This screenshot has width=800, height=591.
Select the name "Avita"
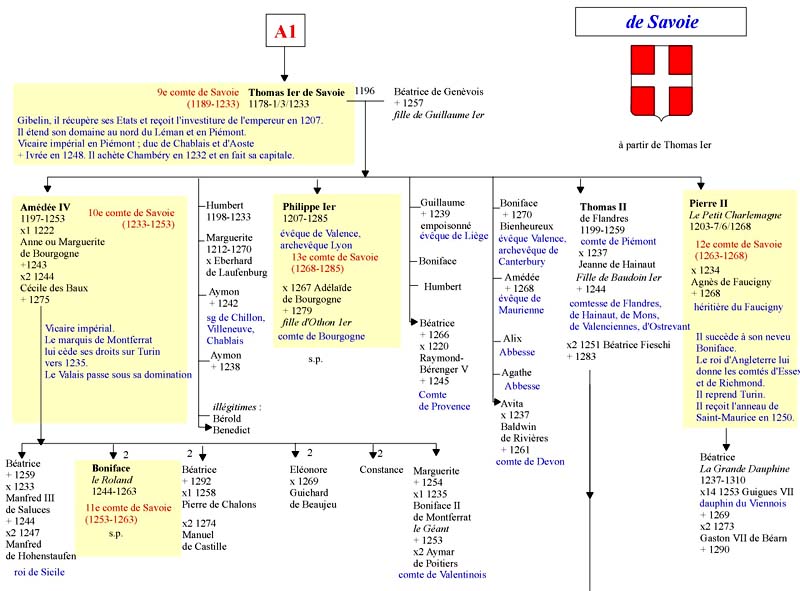tap(512, 404)
